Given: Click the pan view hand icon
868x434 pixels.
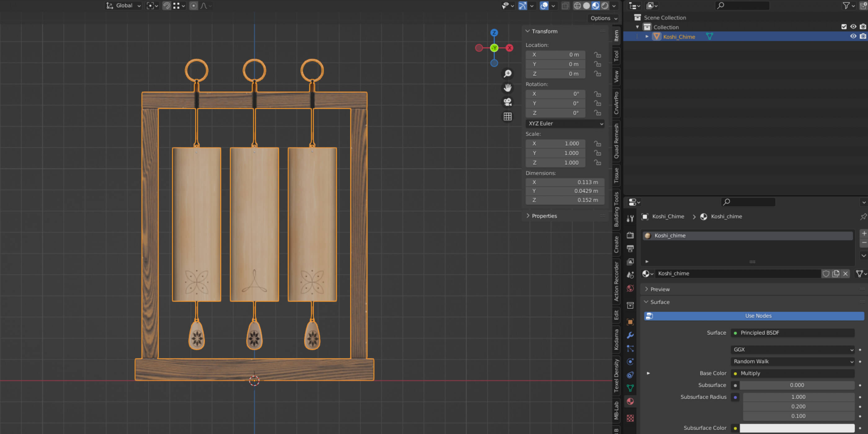Looking at the screenshot, I should [507, 88].
